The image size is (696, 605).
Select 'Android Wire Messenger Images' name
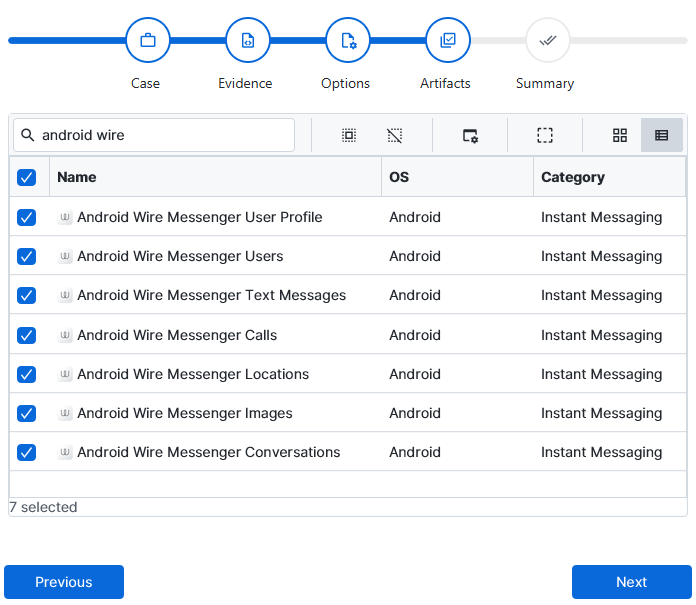(x=185, y=413)
